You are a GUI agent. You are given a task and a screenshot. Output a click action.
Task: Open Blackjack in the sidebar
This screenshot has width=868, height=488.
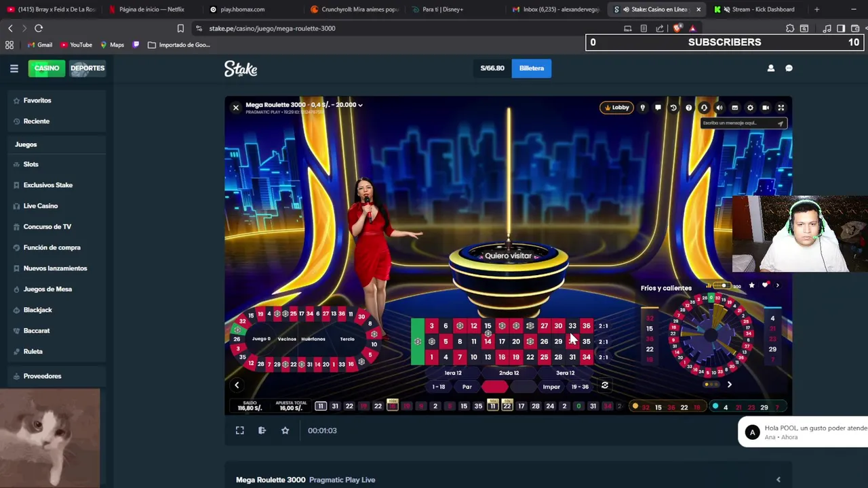click(x=56, y=310)
